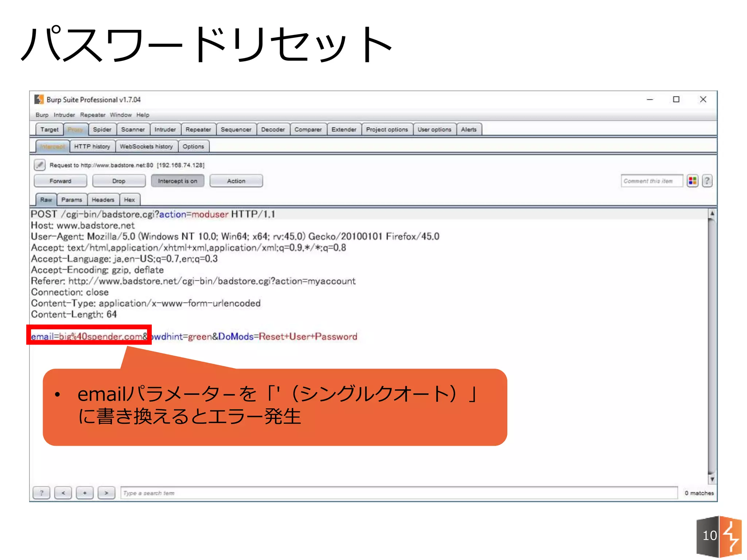The width and height of the screenshot is (747, 560).
Task: Open the highlight color picker icon
Action: [x=692, y=181]
